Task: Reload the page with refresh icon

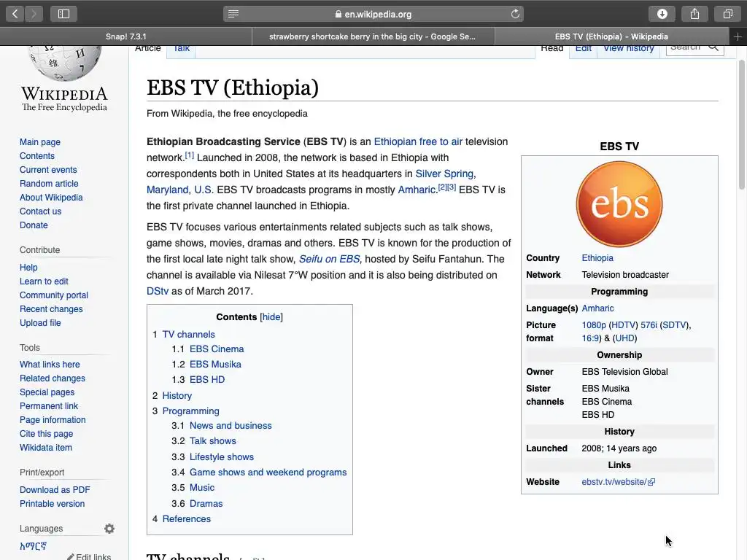Action: coord(515,14)
